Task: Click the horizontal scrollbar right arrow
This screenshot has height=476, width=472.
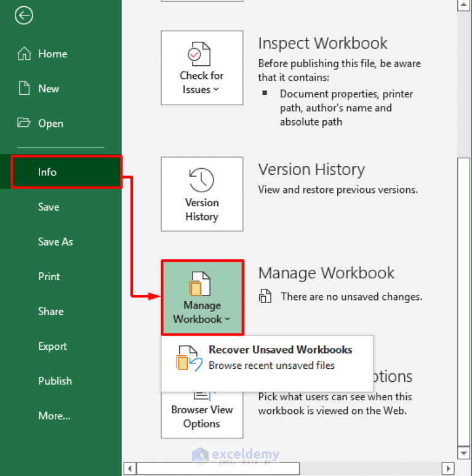Action: (448, 469)
